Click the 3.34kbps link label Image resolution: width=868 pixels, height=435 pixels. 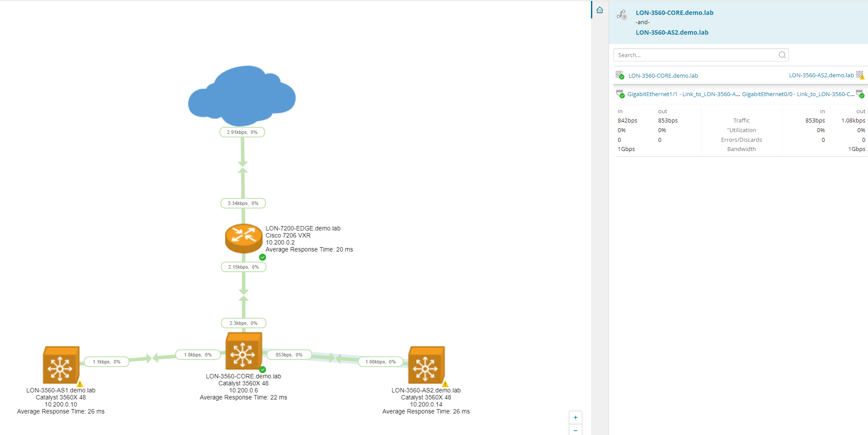[x=243, y=203]
